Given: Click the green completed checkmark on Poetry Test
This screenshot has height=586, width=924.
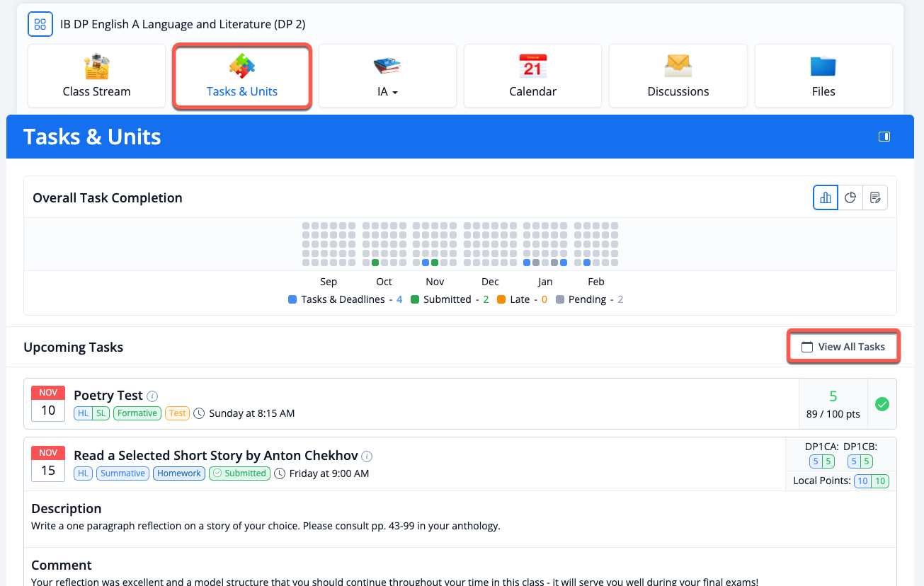Looking at the screenshot, I should coord(882,404).
